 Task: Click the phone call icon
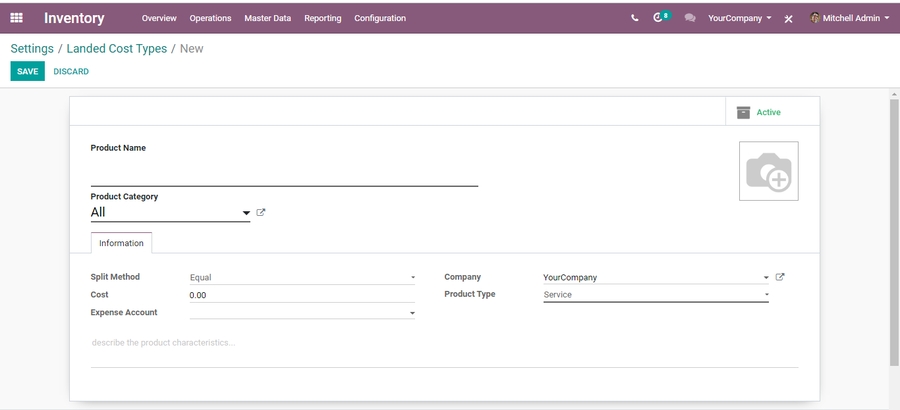click(x=635, y=18)
